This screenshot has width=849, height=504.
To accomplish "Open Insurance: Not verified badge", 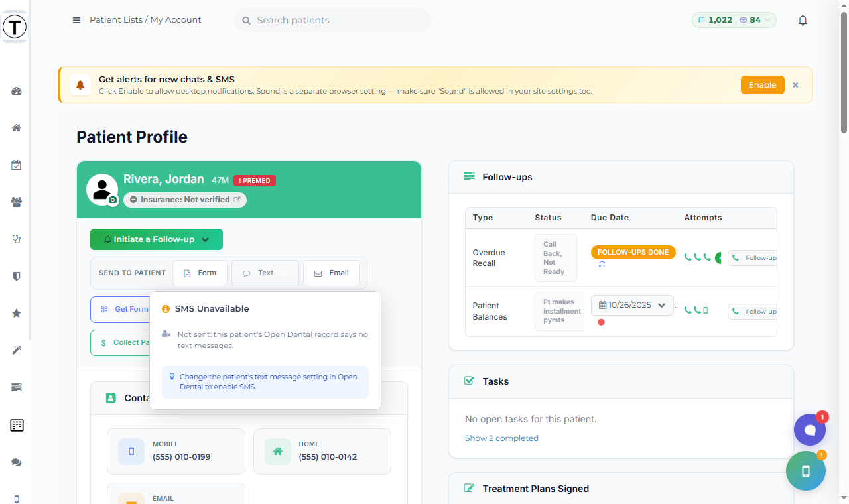I will [185, 200].
